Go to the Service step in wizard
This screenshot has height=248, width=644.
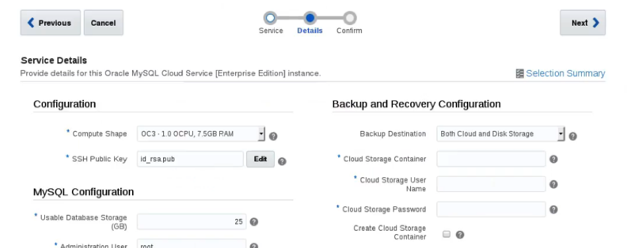(270, 18)
